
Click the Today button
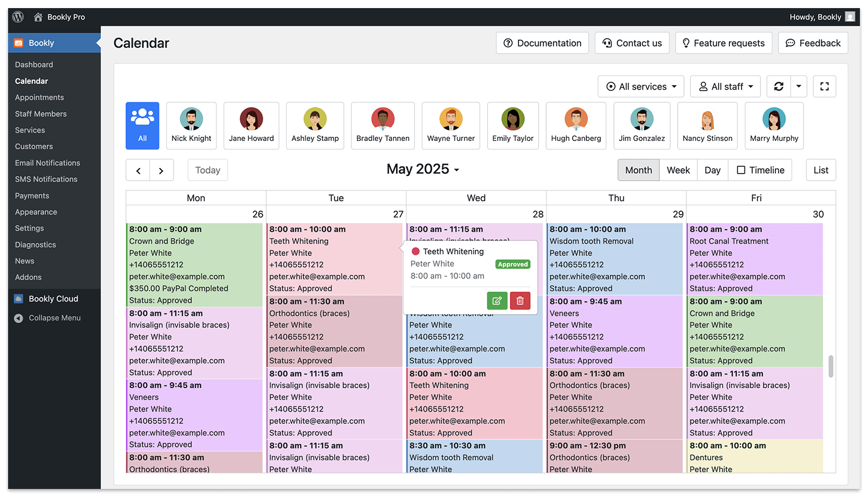[x=208, y=170]
